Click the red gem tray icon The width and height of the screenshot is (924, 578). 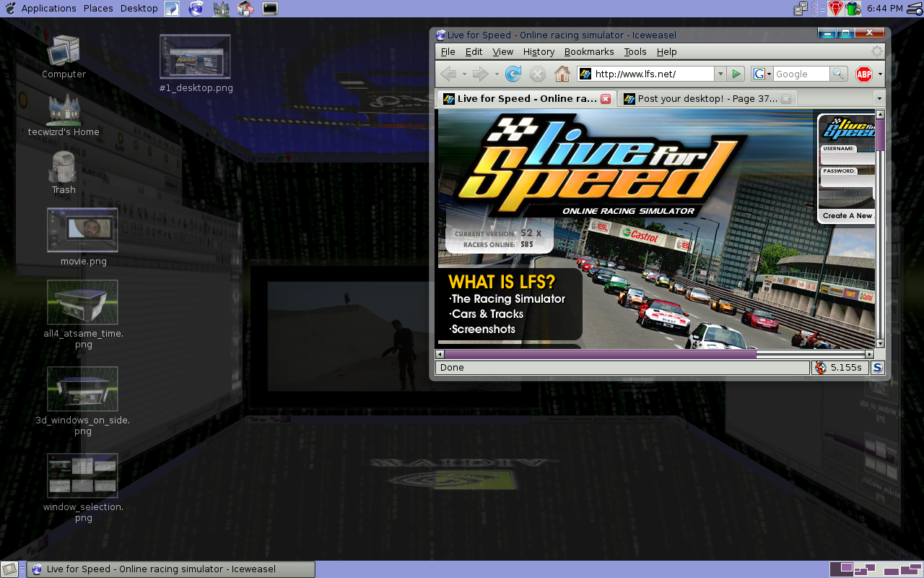click(836, 9)
